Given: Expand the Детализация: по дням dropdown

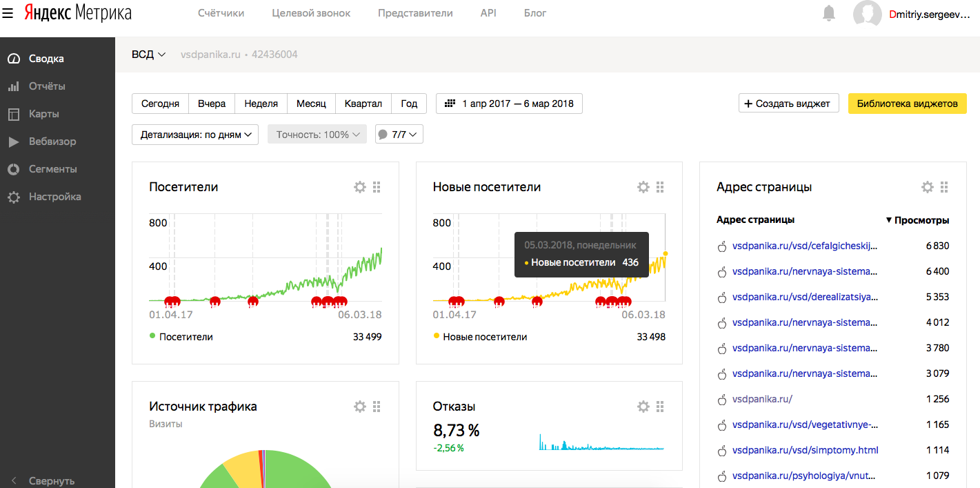Looking at the screenshot, I should click(194, 135).
